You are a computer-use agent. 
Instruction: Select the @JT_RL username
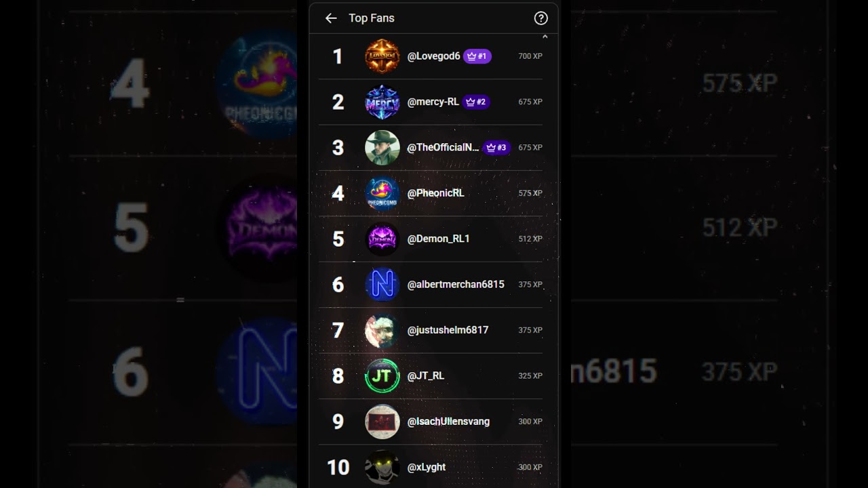tap(426, 375)
